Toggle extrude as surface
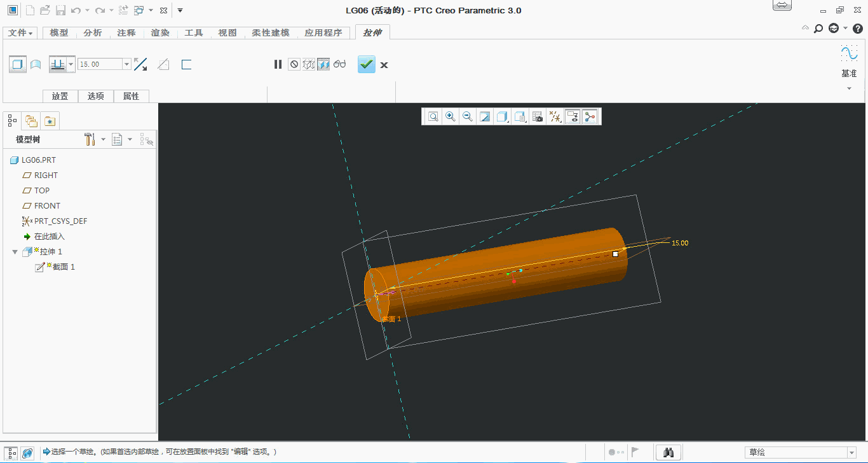This screenshot has height=463, width=868. [x=36, y=64]
